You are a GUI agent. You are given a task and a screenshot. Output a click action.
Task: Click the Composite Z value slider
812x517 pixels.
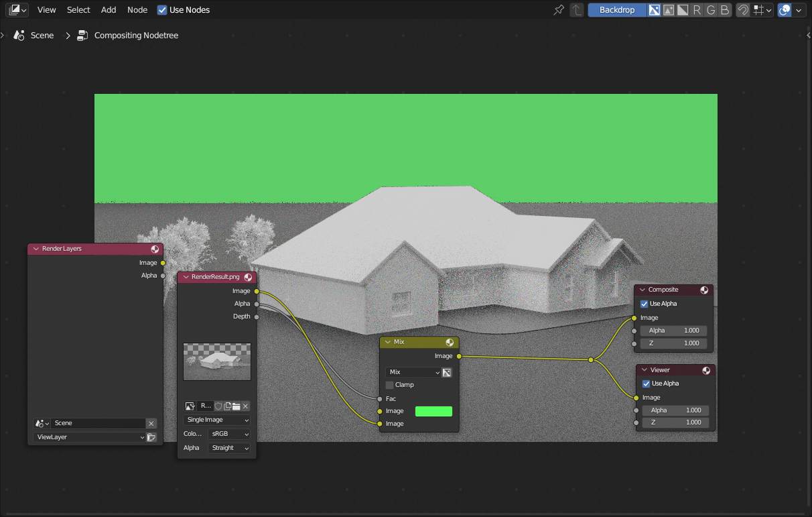pyautogui.click(x=674, y=343)
